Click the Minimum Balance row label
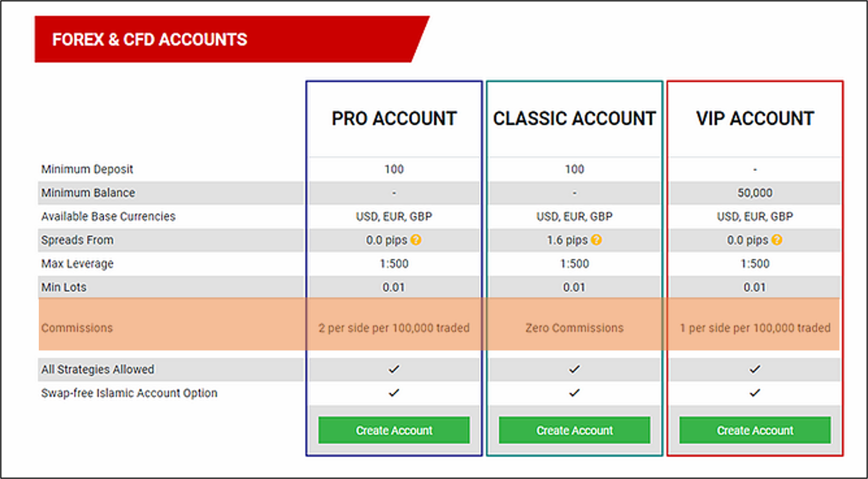This screenshot has width=868, height=479. point(88,193)
